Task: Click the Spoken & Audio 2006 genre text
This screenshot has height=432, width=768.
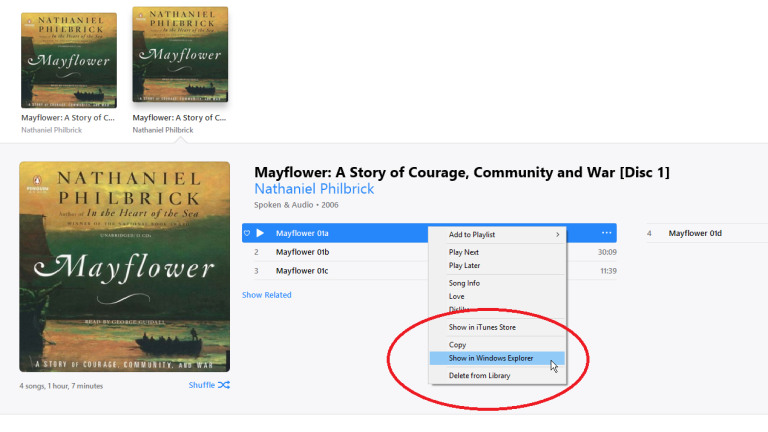Action: click(296, 205)
